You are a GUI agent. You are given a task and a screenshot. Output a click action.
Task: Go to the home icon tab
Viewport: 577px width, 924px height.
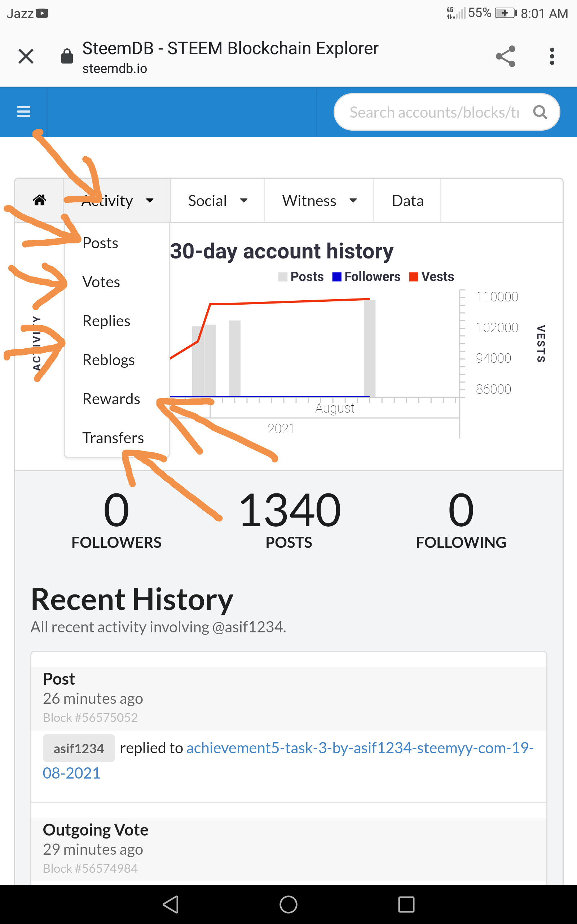pos(39,200)
